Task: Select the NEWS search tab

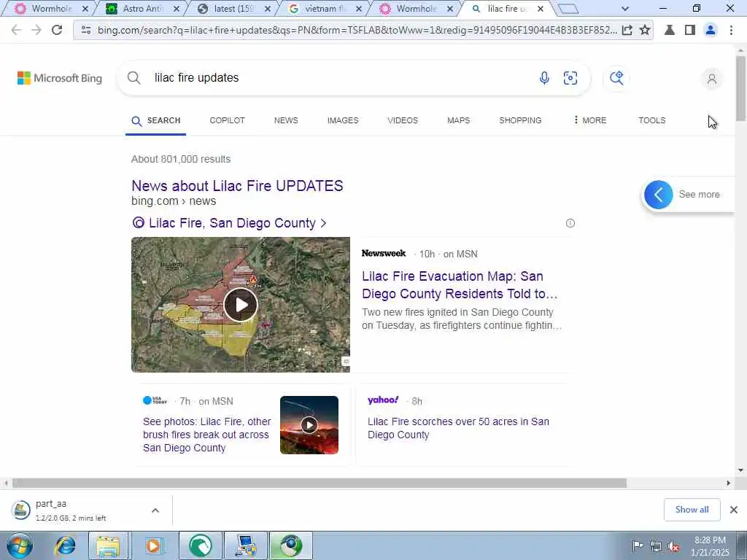Action: click(x=286, y=120)
